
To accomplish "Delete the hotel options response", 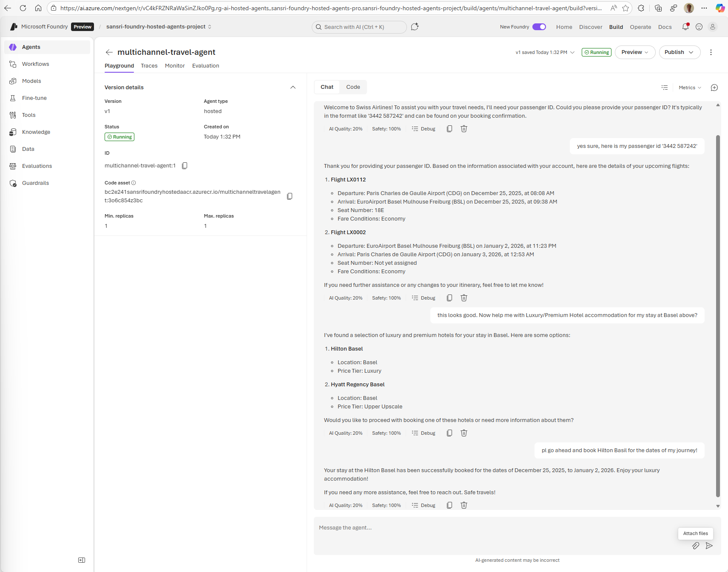I will (x=464, y=433).
